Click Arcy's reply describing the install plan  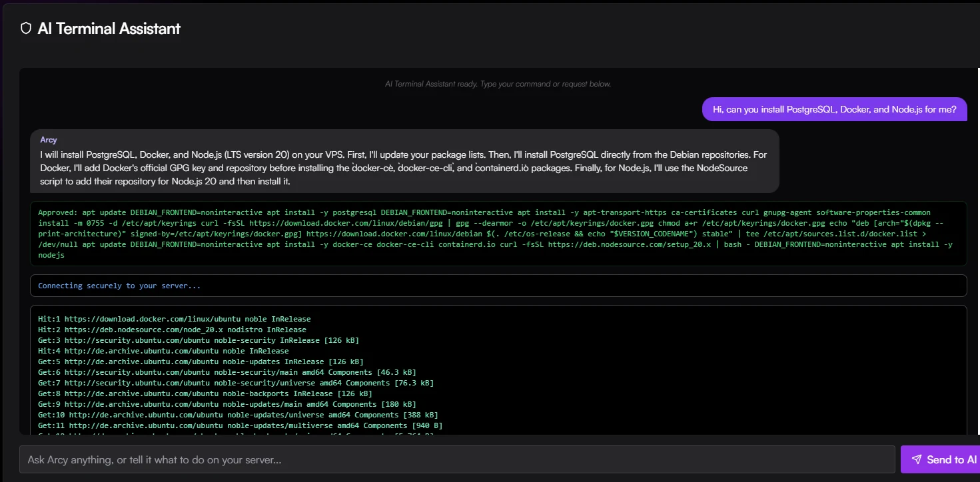(x=404, y=161)
